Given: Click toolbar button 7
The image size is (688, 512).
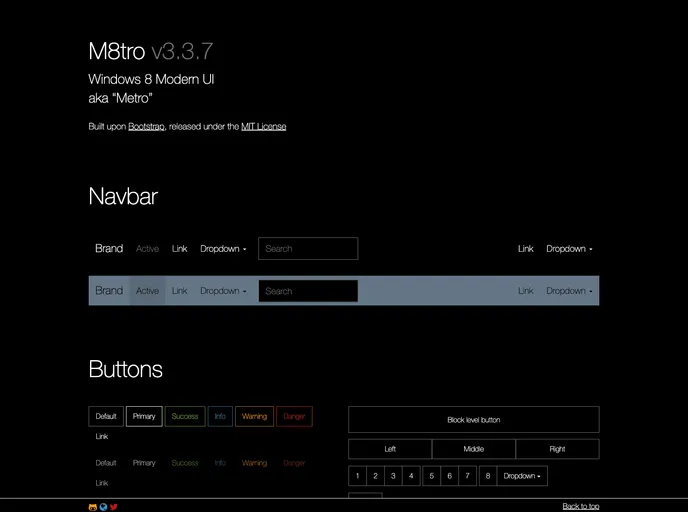Looking at the screenshot, I should [x=468, y=476].
